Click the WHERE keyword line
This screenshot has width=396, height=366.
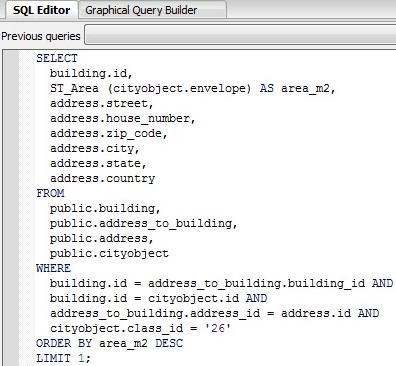(53, 268)
